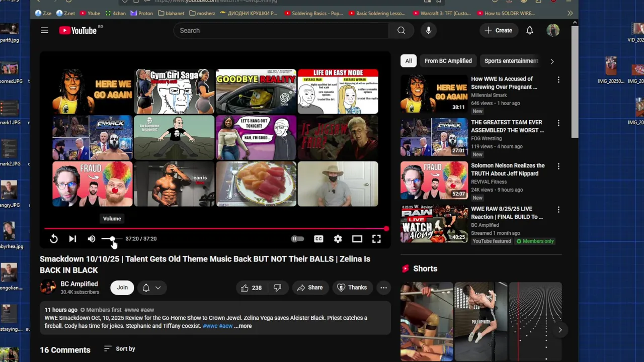The image size is (644, 362).
Task: Select the All filter chip
Action: [409, 61]
